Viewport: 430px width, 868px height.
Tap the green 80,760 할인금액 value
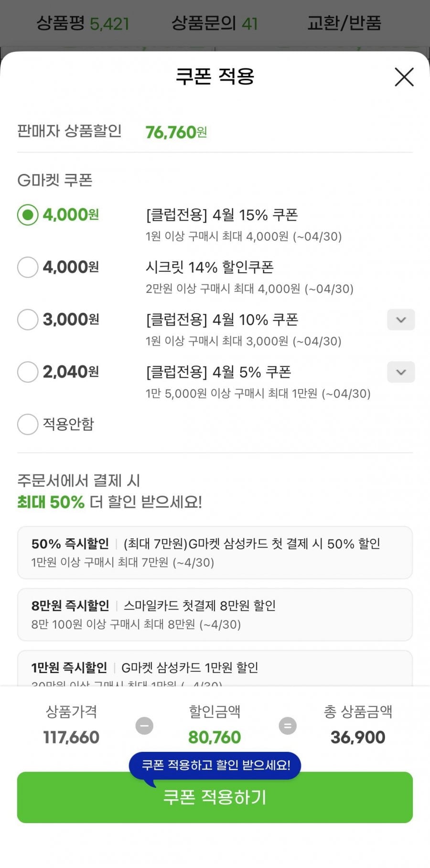pos(215,737)
